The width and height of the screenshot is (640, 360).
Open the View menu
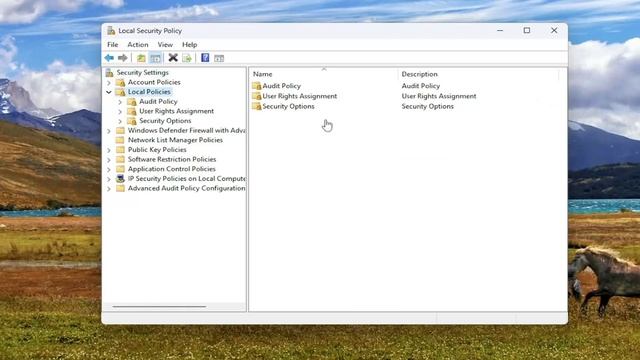[165, 44]
